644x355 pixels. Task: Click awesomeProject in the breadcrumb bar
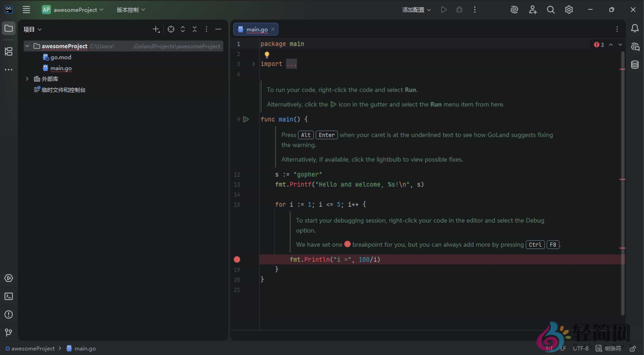(x=33, y=348)
